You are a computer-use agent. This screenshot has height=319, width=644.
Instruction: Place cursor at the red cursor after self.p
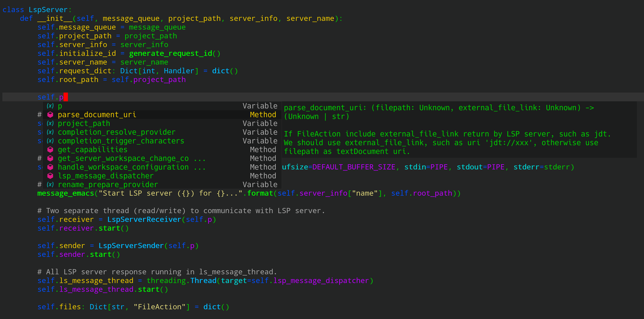66,97
